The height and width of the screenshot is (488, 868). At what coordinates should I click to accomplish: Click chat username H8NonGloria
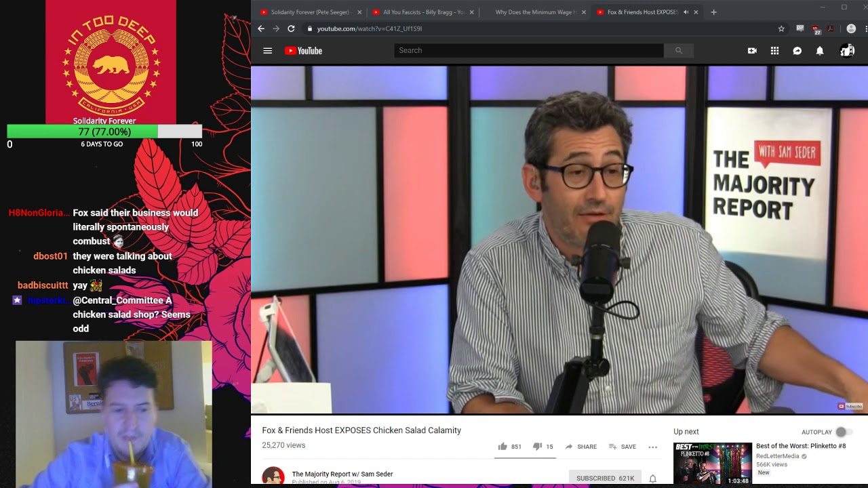coord(39,213)
